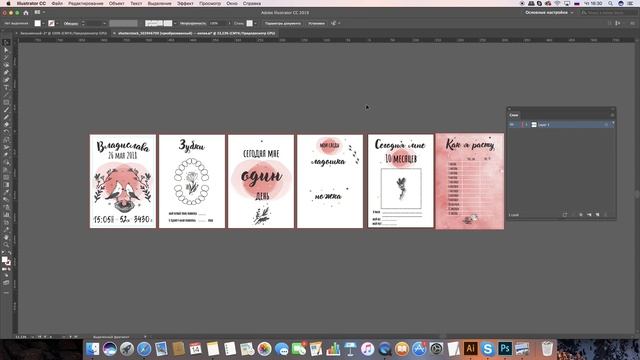Select the Scale tool

click(x=6, y=140)
